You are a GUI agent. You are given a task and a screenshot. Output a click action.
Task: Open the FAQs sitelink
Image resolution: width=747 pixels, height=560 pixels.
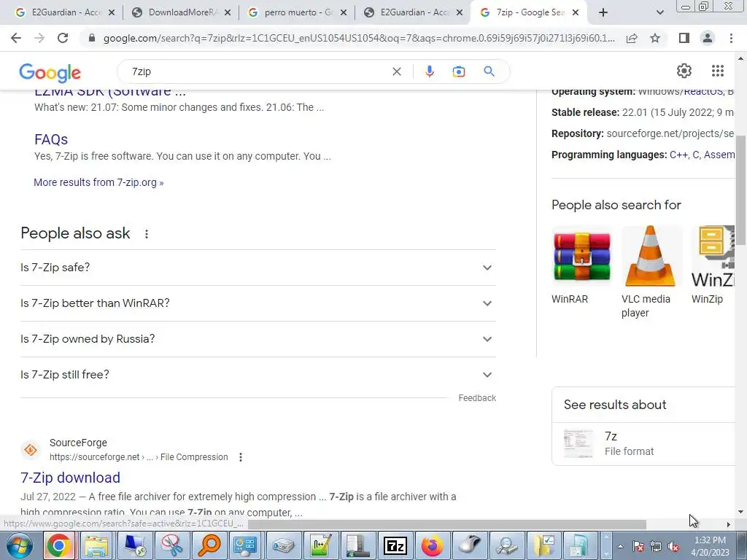51,139
